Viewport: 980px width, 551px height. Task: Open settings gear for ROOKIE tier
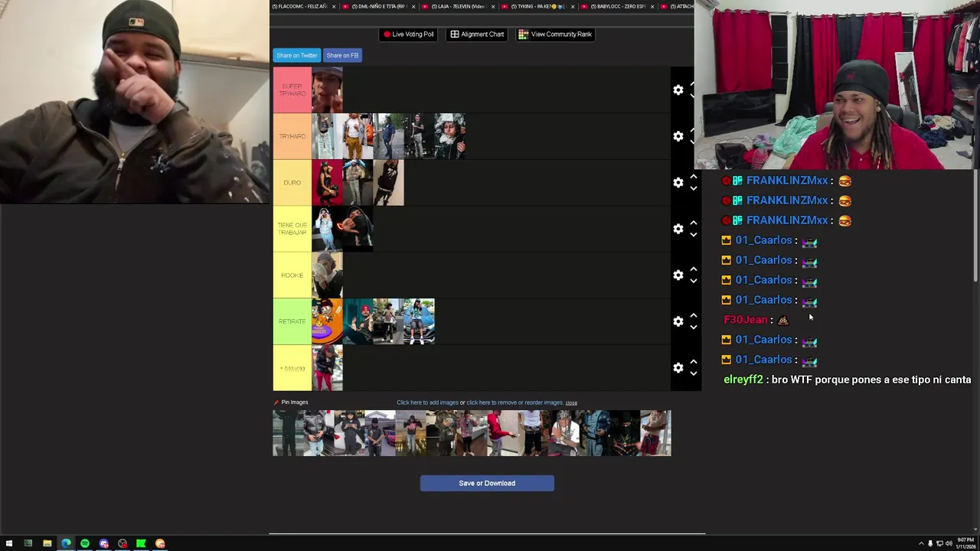coord(678,275)
